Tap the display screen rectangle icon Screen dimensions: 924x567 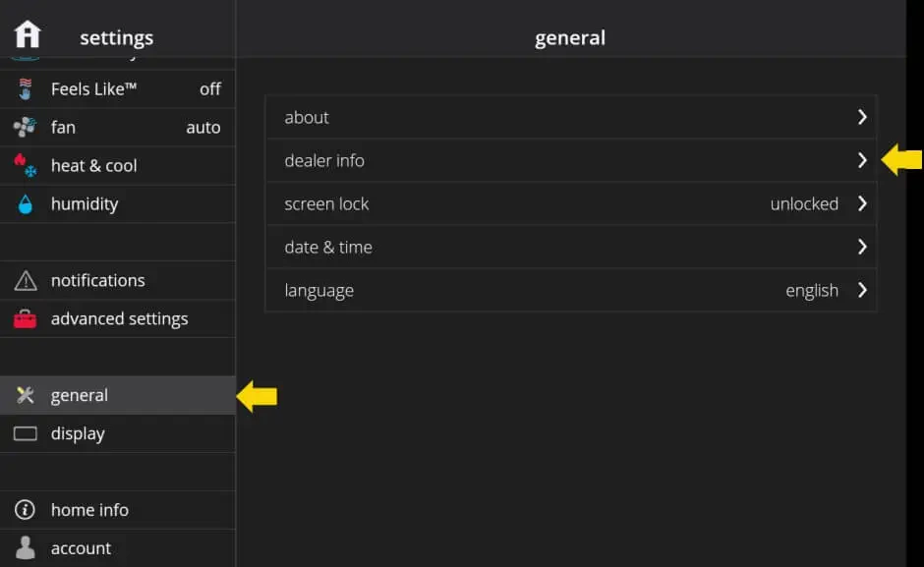pyautogui.click(x=26, y=433)
